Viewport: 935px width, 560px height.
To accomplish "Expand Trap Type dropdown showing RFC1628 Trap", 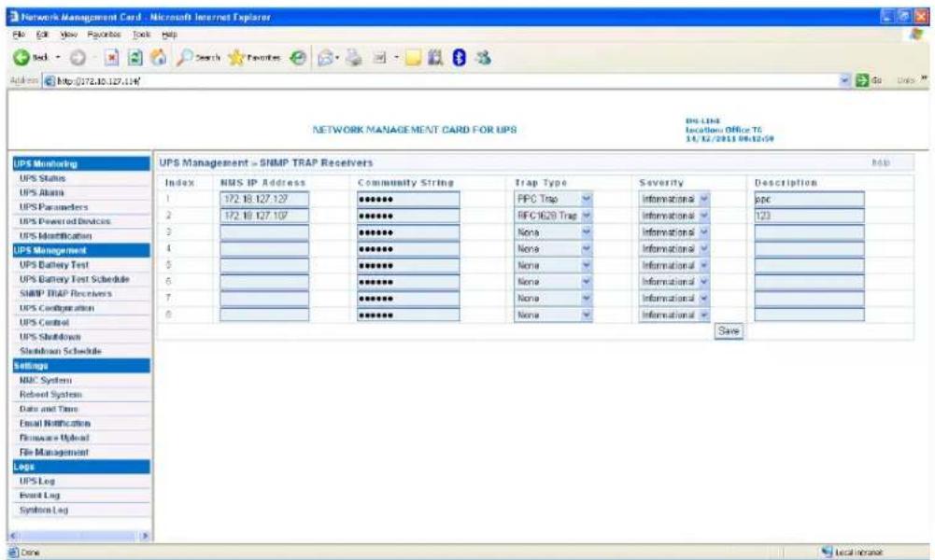I will (553, 216).
